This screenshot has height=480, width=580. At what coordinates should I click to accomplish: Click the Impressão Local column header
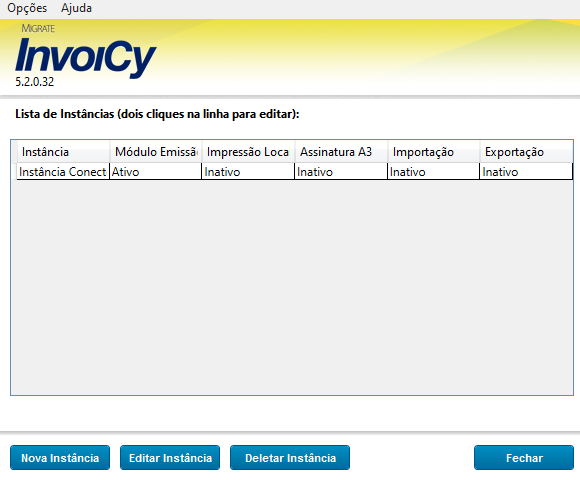(248, 152)
